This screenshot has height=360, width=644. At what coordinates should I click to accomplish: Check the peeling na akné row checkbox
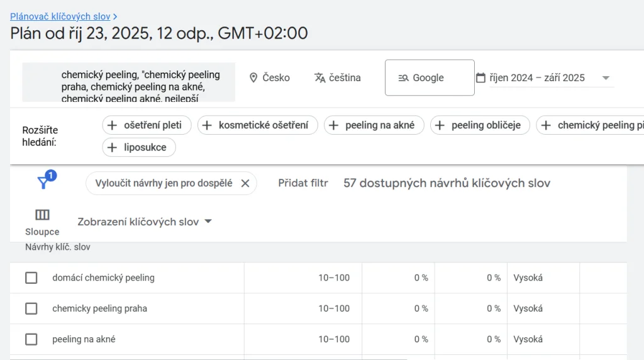point(31,339)
